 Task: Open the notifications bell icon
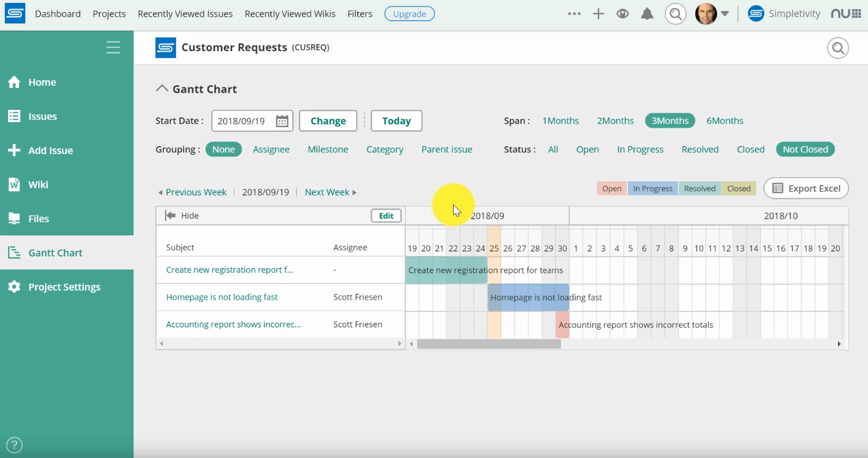(x=648, y=14)
